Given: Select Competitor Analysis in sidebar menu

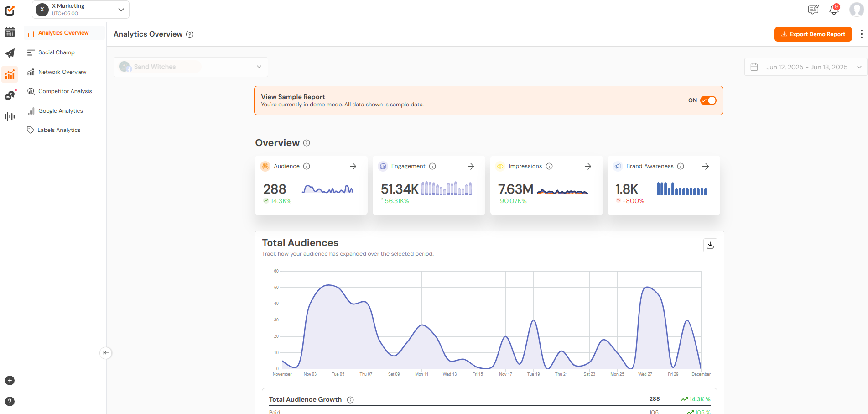Looking at the screenshot, I should [x=65, y=91].
